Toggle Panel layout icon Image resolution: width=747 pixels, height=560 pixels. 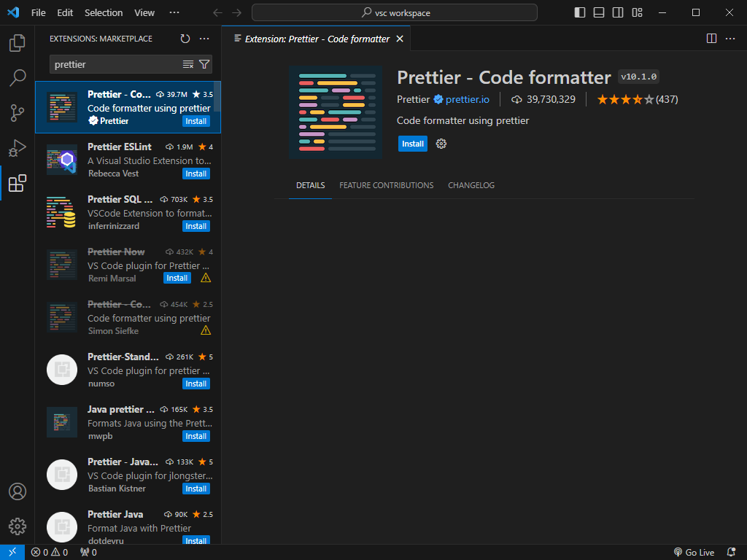[599, 12]
